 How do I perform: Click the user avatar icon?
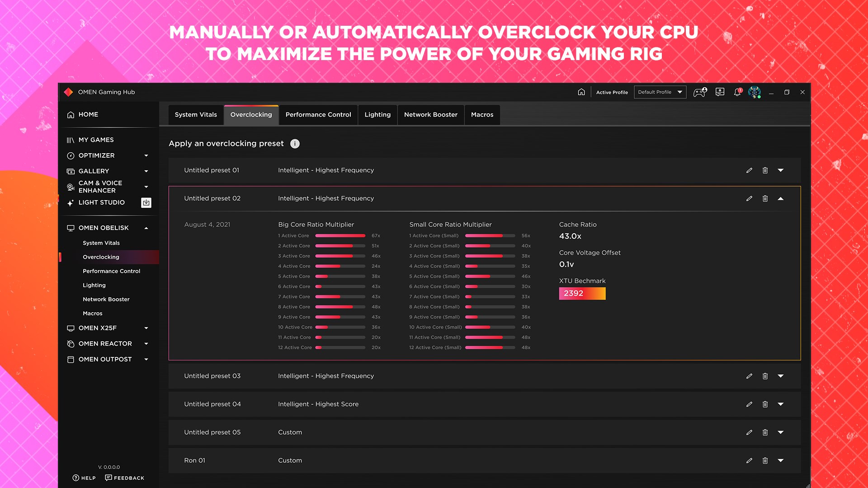[754, 92]
